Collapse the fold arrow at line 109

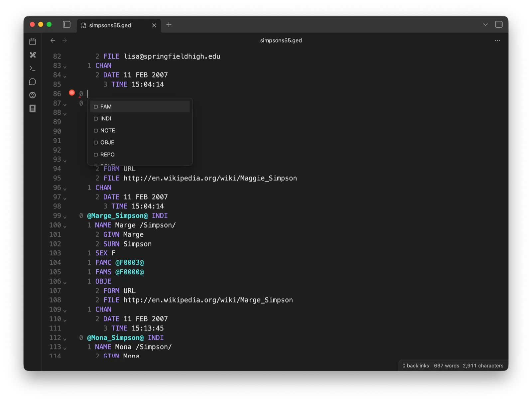65,311
